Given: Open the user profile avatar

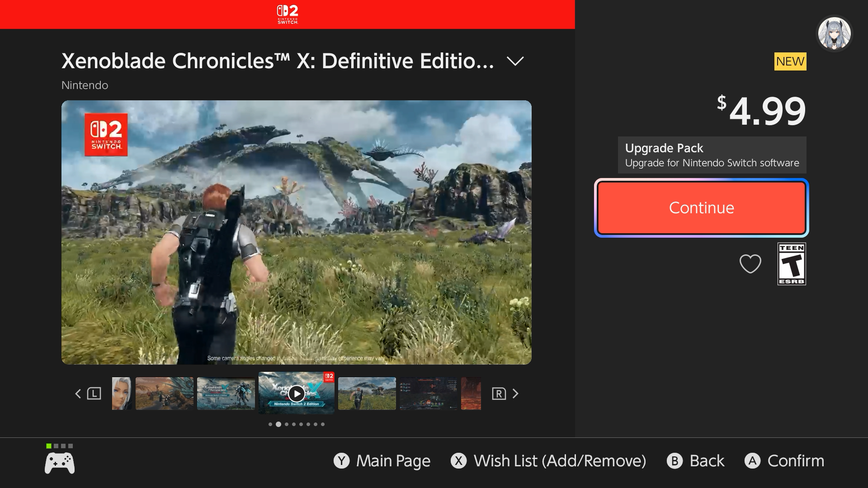Looking at the screenshot, I should (x=834, y=34).
